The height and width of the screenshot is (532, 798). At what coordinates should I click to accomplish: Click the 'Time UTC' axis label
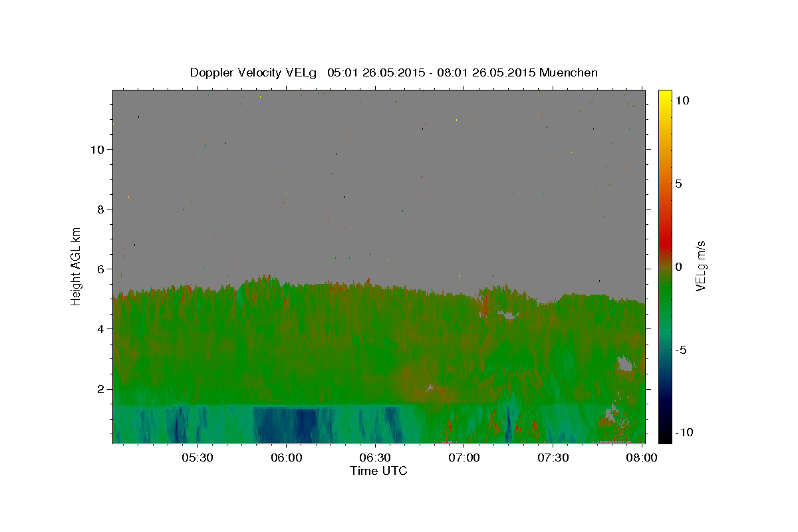(x=378, y=471)
